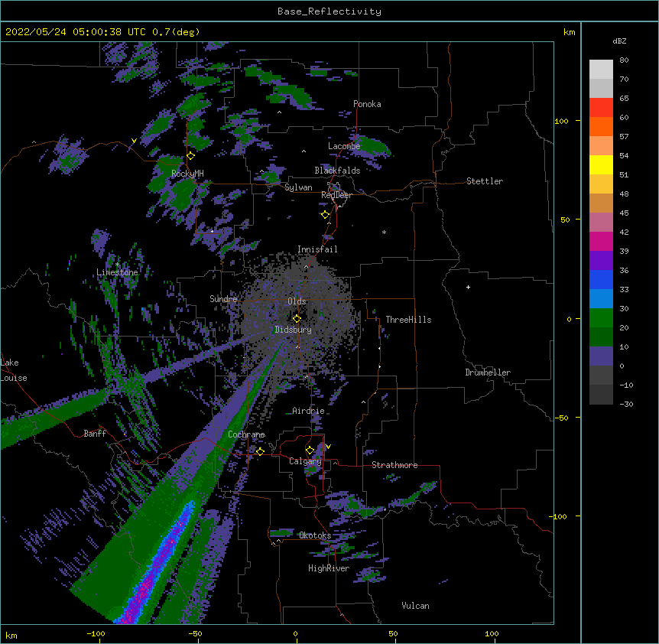Click the km unit label at top right
The width and height of the screenshot is (659, 644).
(x=569, y=32)
